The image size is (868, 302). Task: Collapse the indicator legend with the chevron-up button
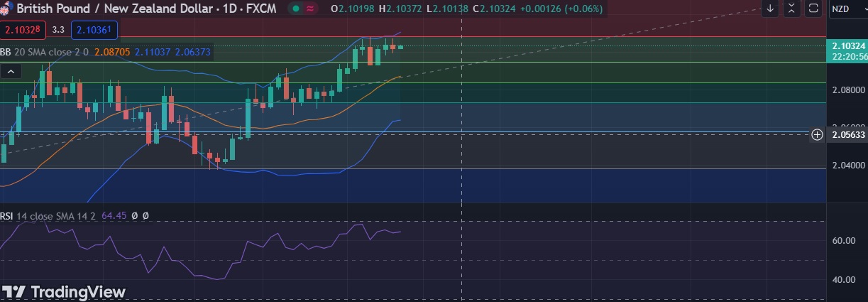pos(10,71)
